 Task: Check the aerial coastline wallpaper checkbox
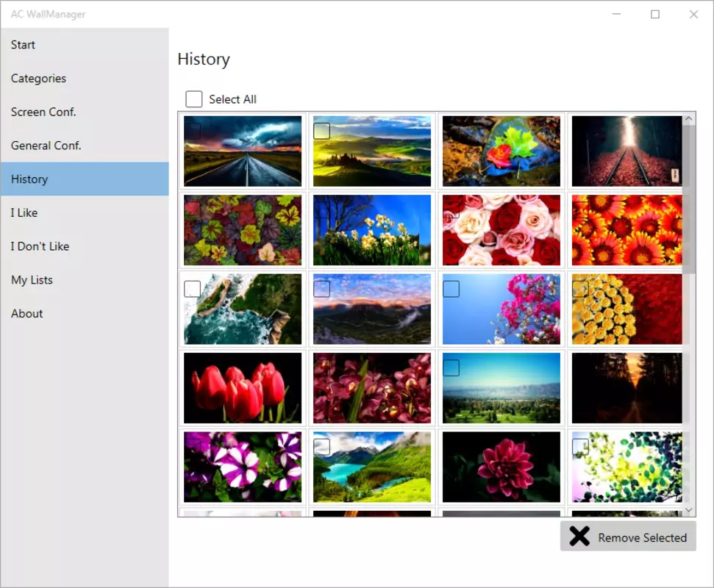pos(192,289)
